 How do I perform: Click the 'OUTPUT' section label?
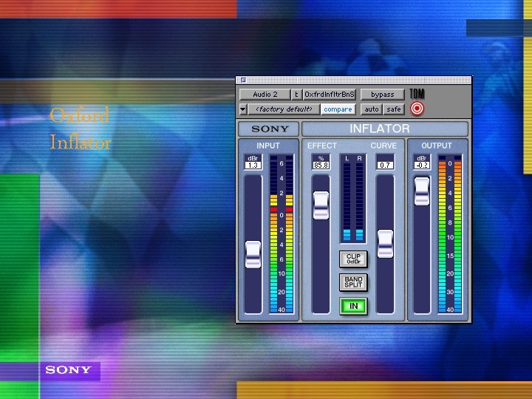coord(437,146)
